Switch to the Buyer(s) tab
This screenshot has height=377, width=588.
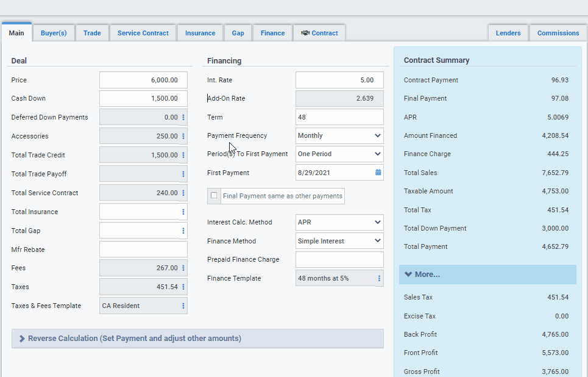click(x=54, y=33)
